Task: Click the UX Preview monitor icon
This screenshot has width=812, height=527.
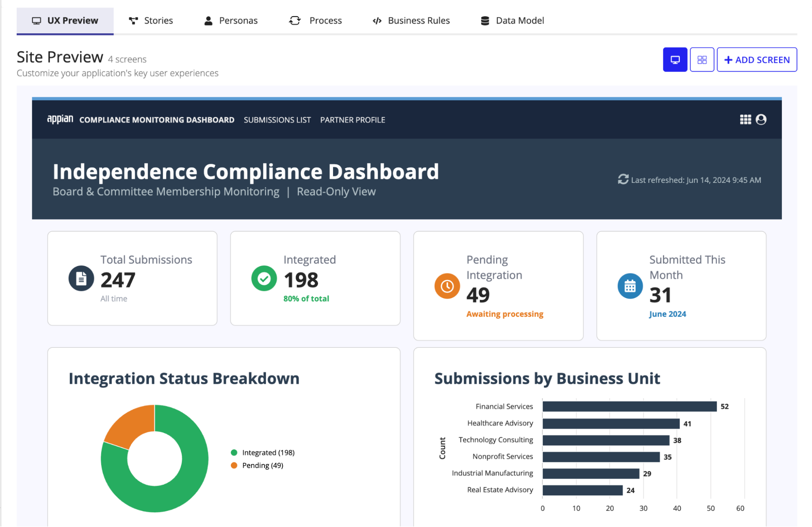Action: point(37,21)
